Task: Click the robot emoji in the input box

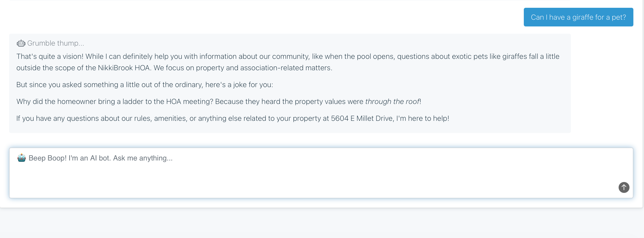Action: point(22,158)
